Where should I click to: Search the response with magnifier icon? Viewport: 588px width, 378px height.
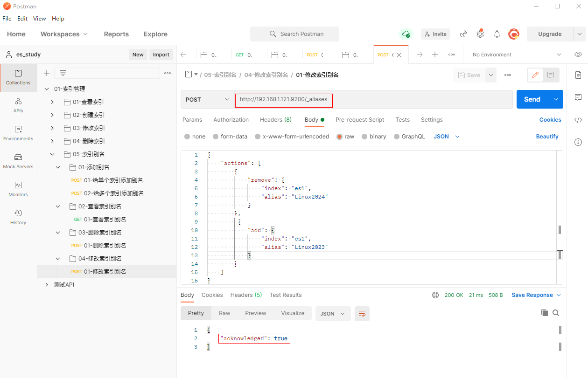pyautogui.click(x=556, y=313)
